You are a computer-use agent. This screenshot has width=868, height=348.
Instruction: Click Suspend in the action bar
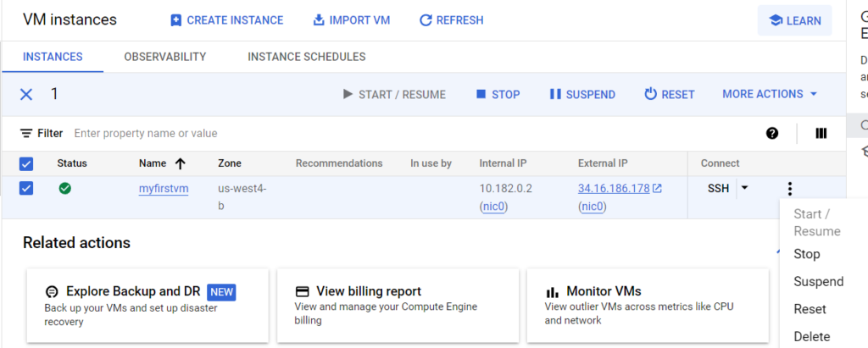pos(582,95)
